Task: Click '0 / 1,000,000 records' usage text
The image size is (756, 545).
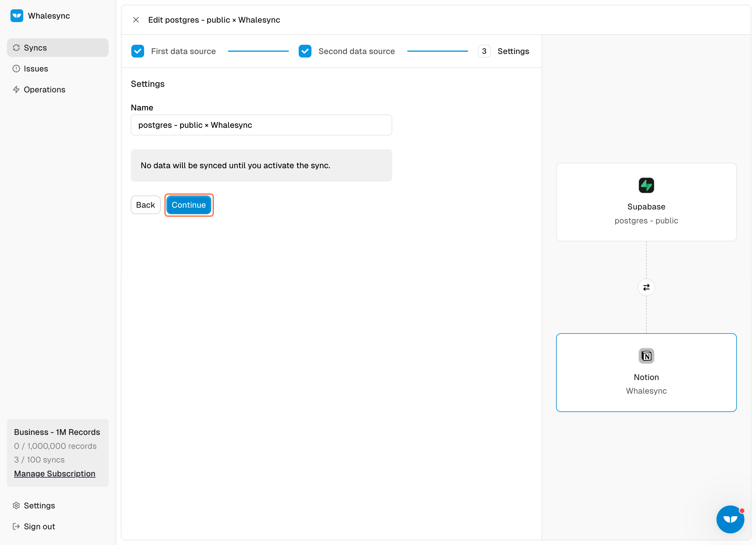Action: click(x=55, y=446)
